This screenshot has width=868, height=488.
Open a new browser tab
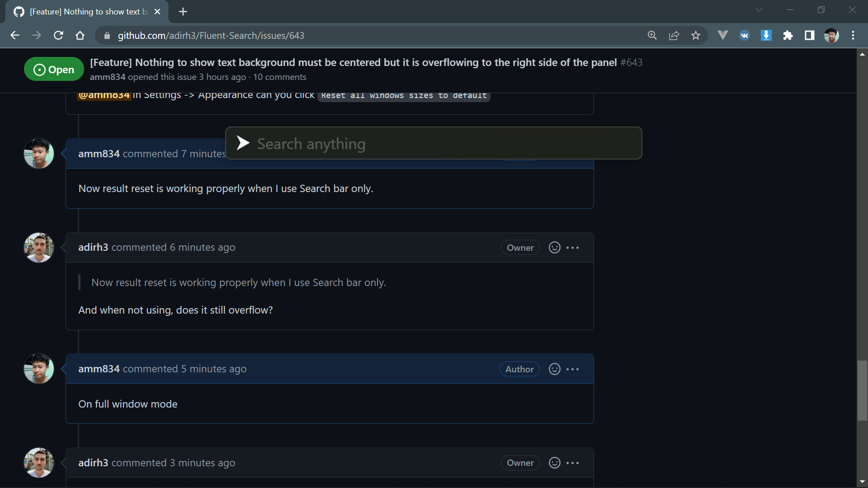pyautogui.click(x=183, y=12)
